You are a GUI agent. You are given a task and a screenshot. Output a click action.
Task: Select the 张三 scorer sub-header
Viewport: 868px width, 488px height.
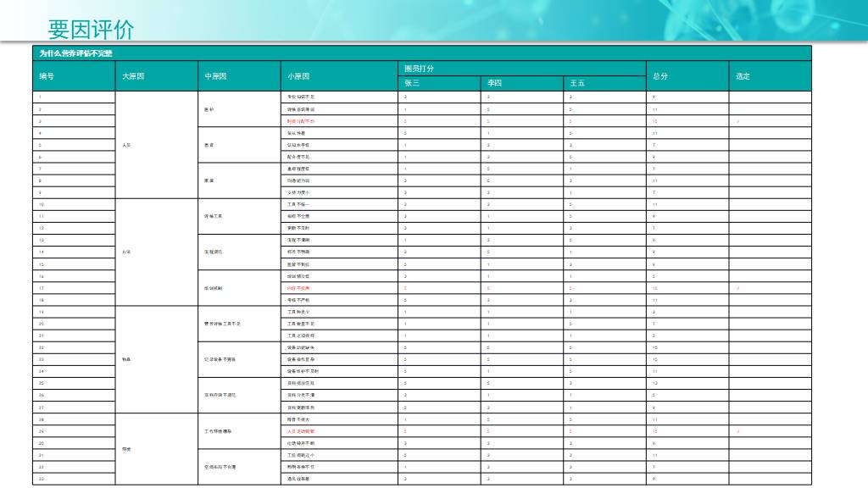tap(412, 83)
